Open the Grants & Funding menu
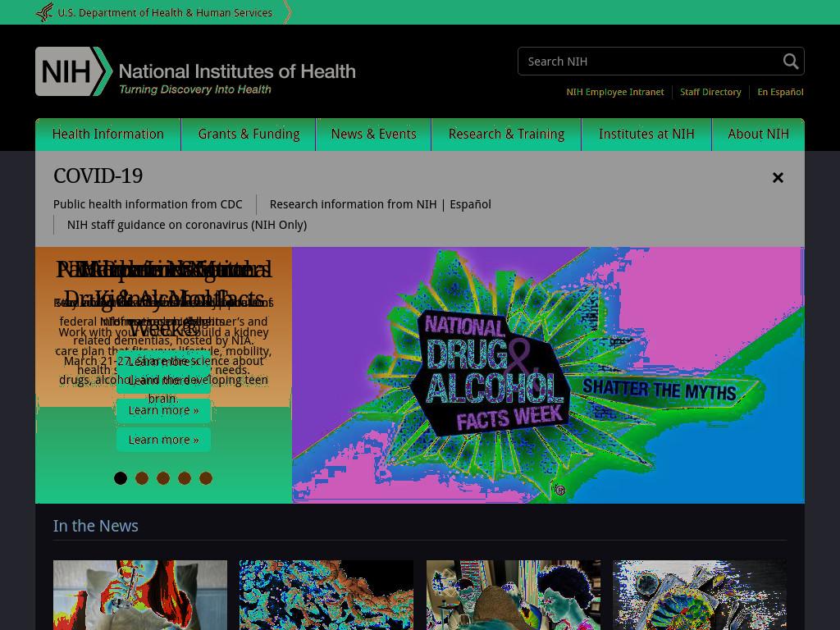The image size is (840, 630). tap(249, 135)
